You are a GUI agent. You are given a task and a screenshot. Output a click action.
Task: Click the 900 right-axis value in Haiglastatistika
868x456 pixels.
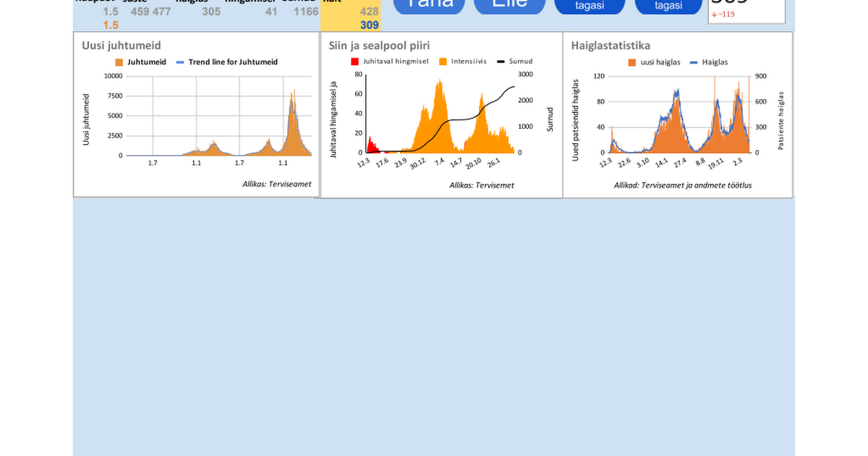(761, 75)
